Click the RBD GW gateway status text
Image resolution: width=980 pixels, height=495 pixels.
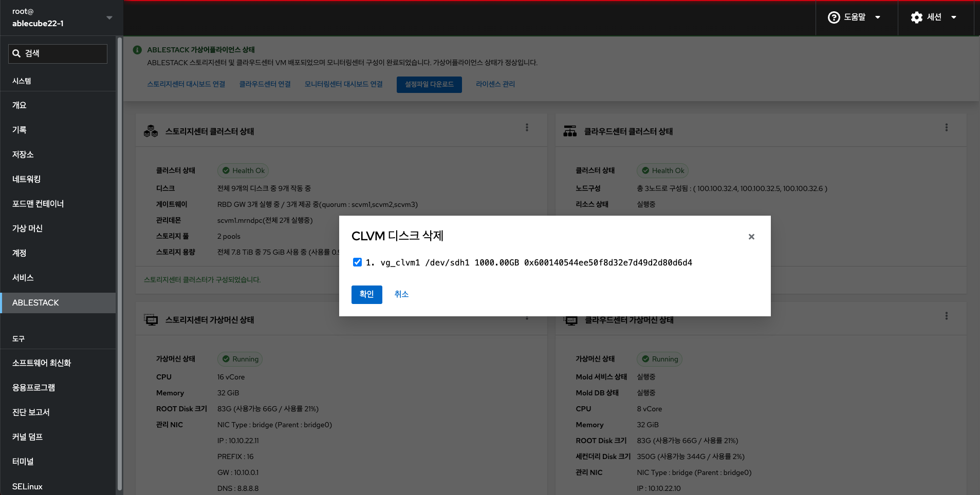(318, 204)
